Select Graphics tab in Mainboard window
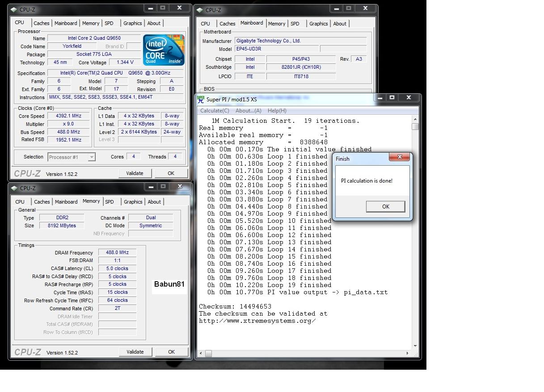This screenshot has height=392, width=544. click(x=319, y=24)
